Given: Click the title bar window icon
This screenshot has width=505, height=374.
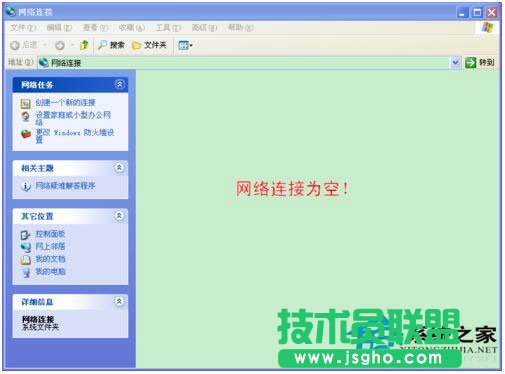Looking at the screenshot, I should (11, 12).
